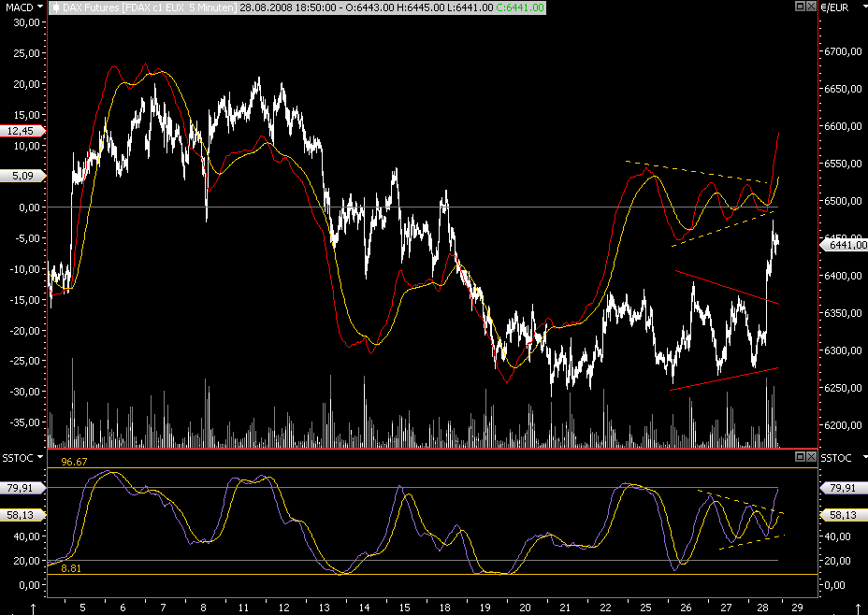Click right 20,00 stochastic axis label
The image size is (868, 615).
click(837, 561)
